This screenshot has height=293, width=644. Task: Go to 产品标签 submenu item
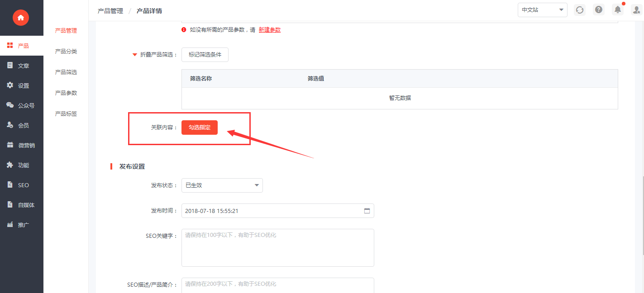[66, 114]
